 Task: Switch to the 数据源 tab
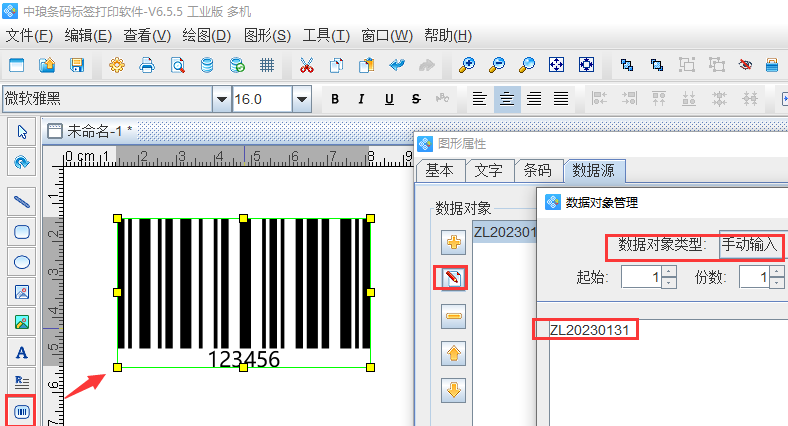coord(594,171)
